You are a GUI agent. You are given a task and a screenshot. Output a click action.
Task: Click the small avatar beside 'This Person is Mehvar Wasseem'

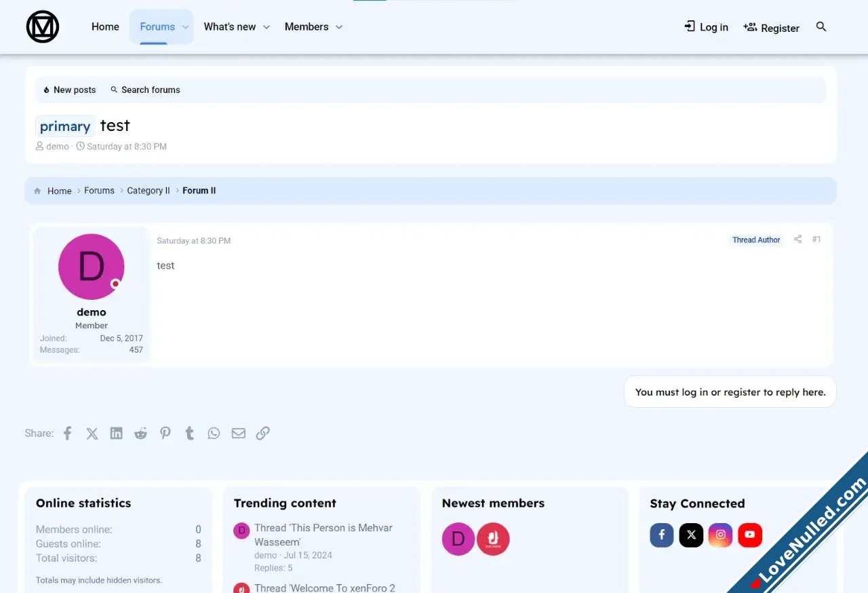tap(242, 531)
